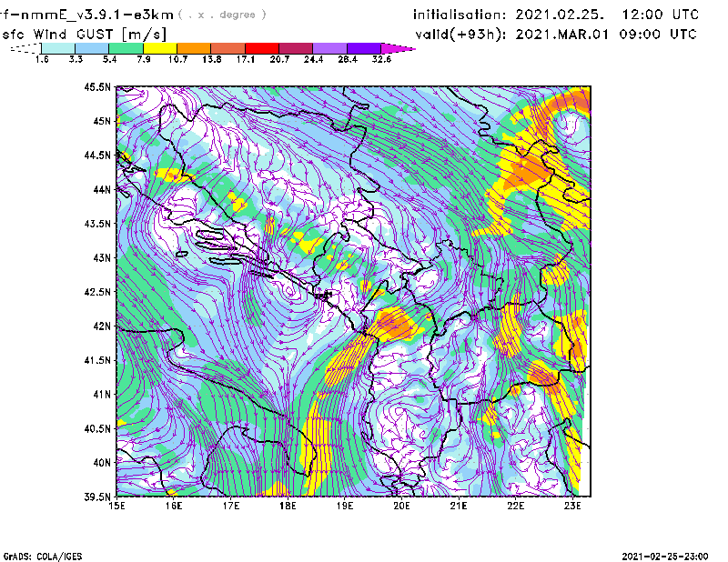This screenshot has height=562, width=728.
Task: Click the 23E longitude label
Action: (x=572, y=506)
